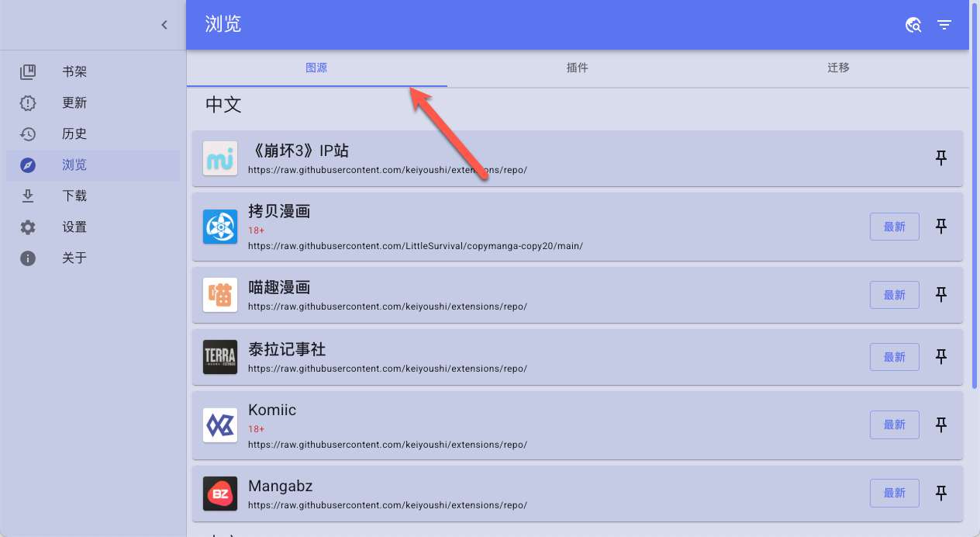Switch to the 插件 tab
Screen dimensions: 980x537
click(578, 68)
